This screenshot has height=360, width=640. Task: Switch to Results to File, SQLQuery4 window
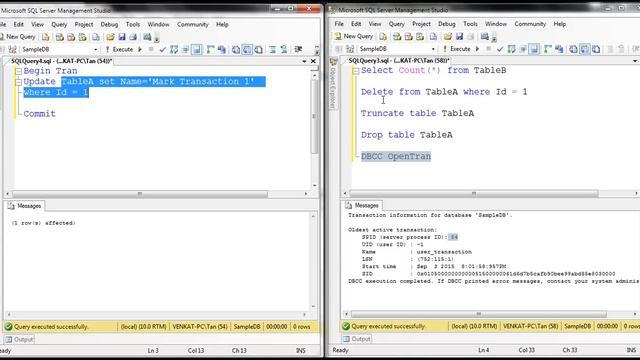[x=259, y=49]
